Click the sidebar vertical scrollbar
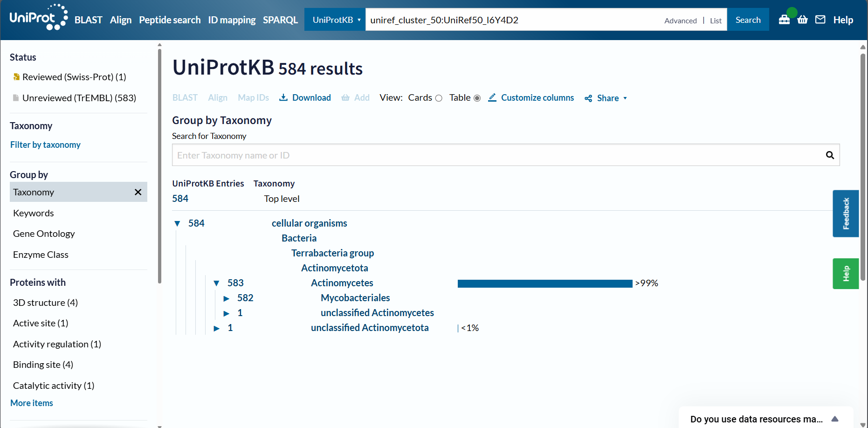Image resolution: width=868 pixels, height=428 pixels. pyautogui.click(x=159, y=166)
